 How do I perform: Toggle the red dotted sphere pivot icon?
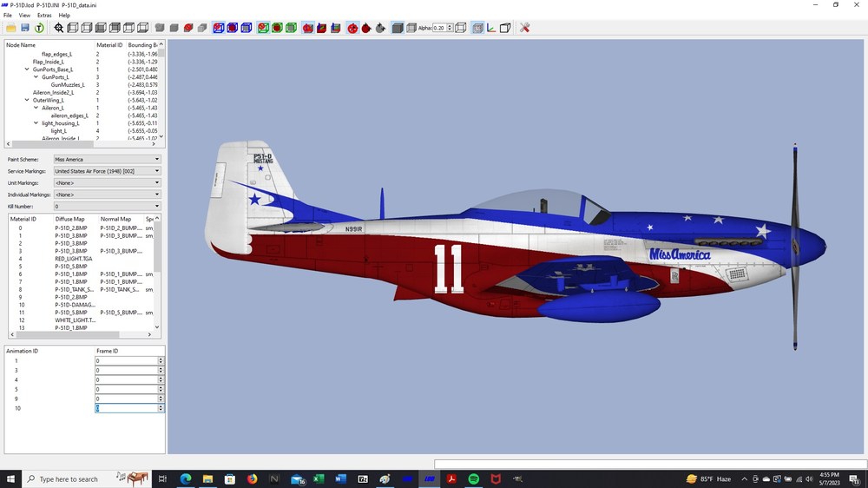click(x=352, y=28)
